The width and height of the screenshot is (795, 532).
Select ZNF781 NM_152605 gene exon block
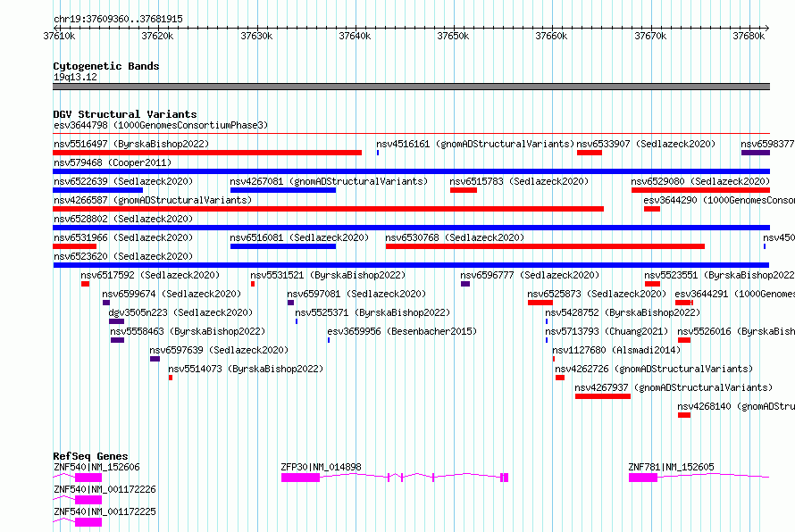[x=643, y=478]
